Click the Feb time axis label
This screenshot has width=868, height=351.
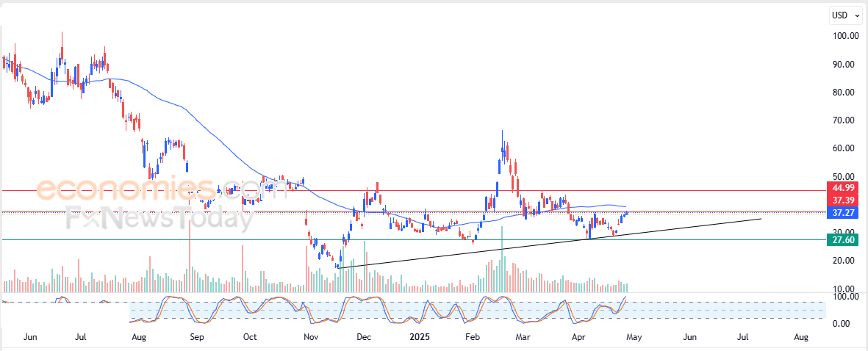472,336
